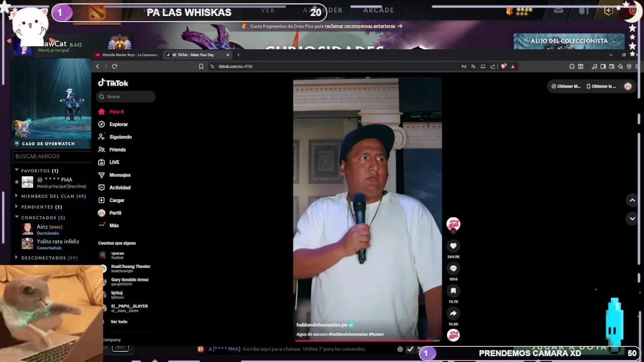Viewport: 644px width, 362px height.
Task: Click the video progress bar
Action: [367, 340]
